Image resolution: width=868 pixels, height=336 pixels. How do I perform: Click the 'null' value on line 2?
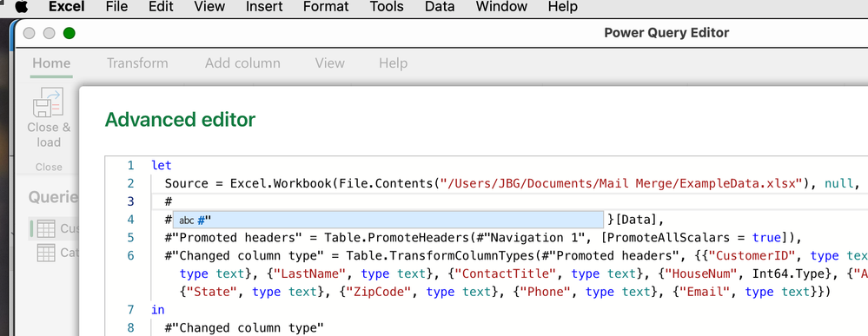tap(839, 184)
